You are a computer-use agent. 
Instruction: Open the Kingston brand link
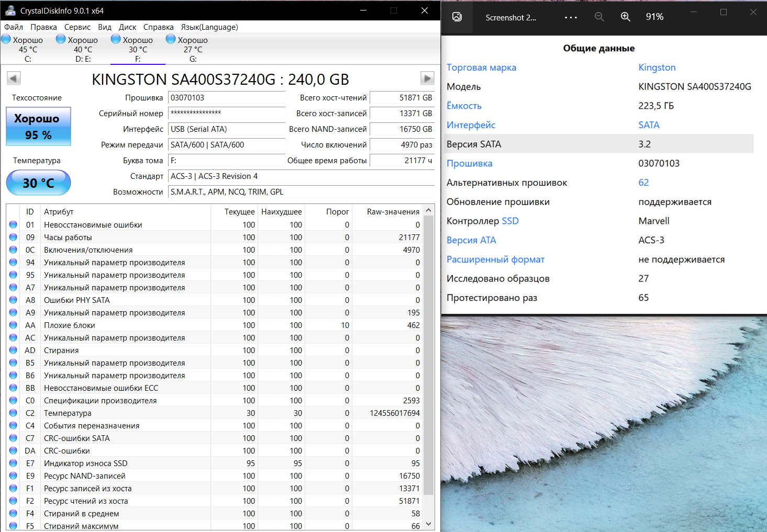pos(657,67)
